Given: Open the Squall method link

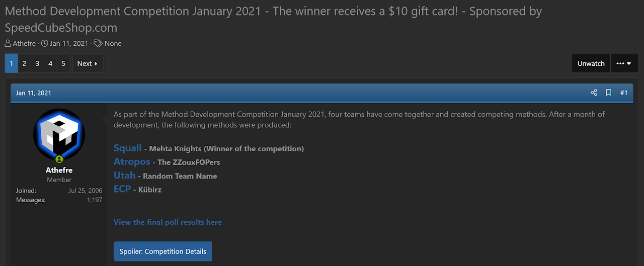Looking at the screenshot, I should point(128,148).
